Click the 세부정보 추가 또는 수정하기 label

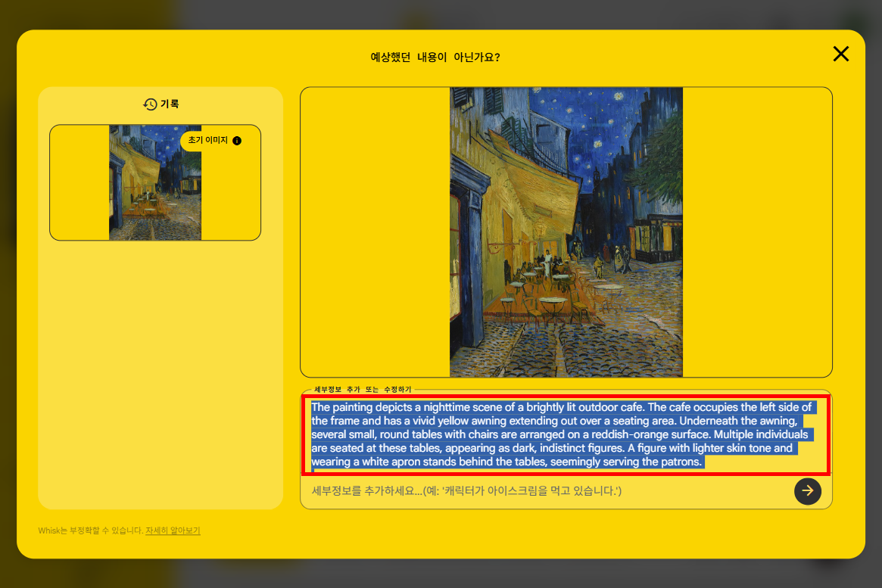click(362, 389)
